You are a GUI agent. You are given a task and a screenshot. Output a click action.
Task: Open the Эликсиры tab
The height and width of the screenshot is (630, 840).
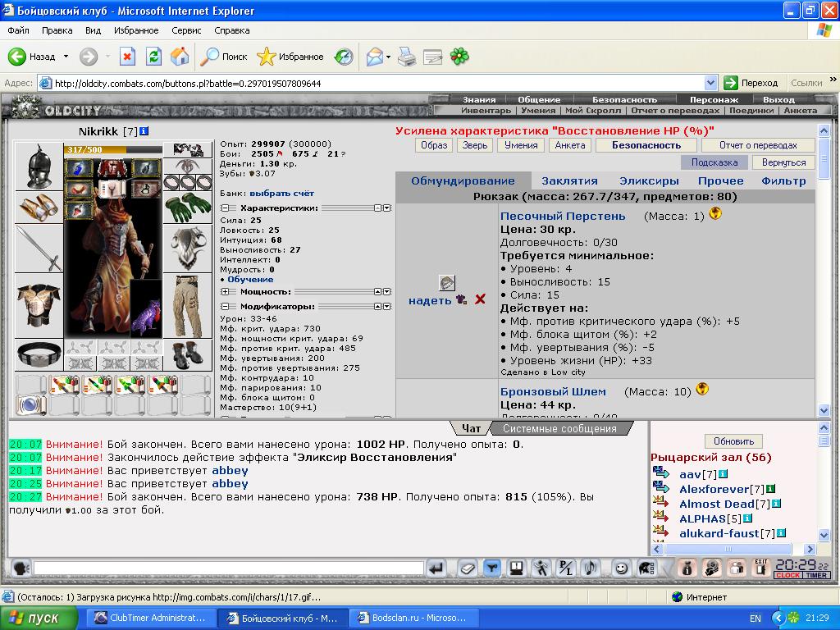coord(649,181)
